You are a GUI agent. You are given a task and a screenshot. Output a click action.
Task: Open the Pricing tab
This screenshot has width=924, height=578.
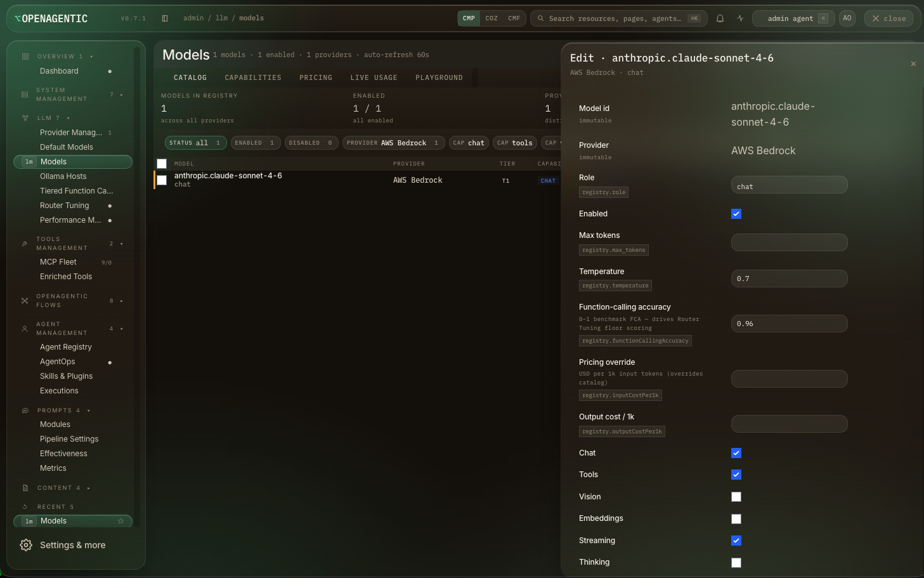pos(316,77)
